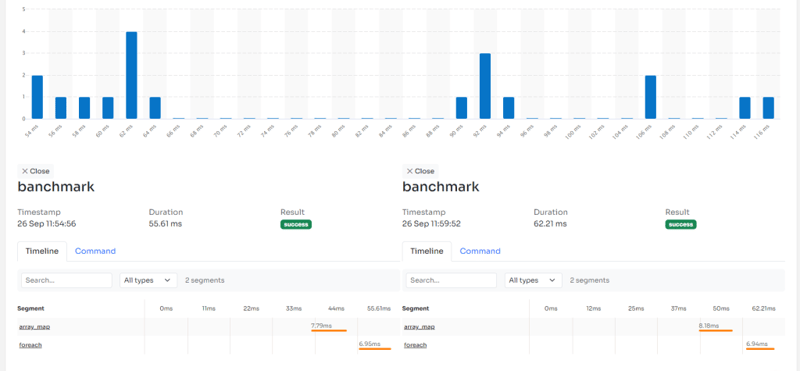Select the Timeline tab in right panel

427,251
